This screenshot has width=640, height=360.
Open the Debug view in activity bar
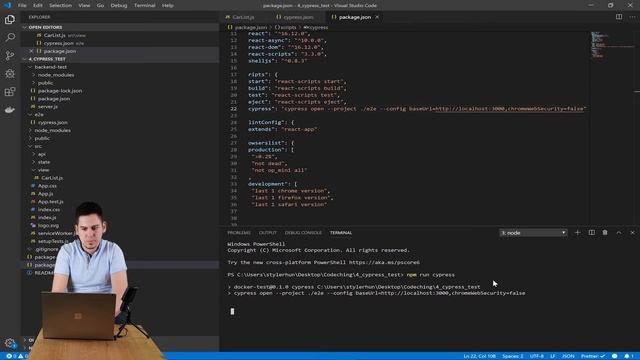(10, 73)
